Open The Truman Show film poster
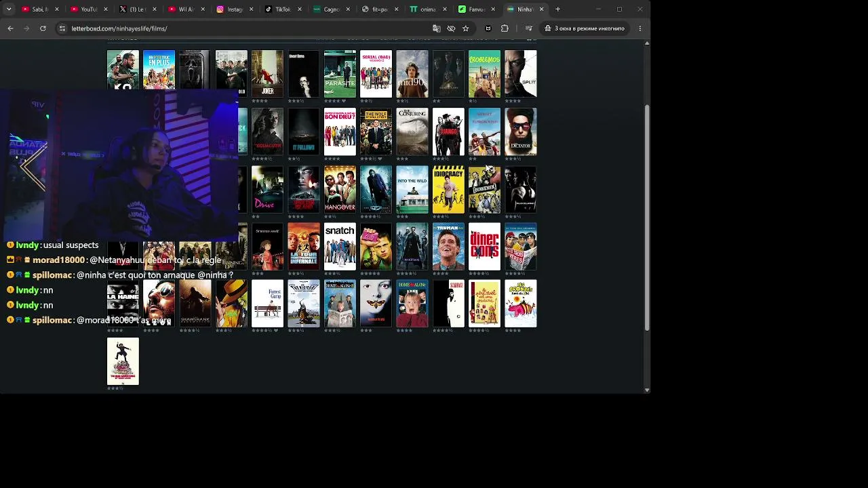 pos(448,246)
